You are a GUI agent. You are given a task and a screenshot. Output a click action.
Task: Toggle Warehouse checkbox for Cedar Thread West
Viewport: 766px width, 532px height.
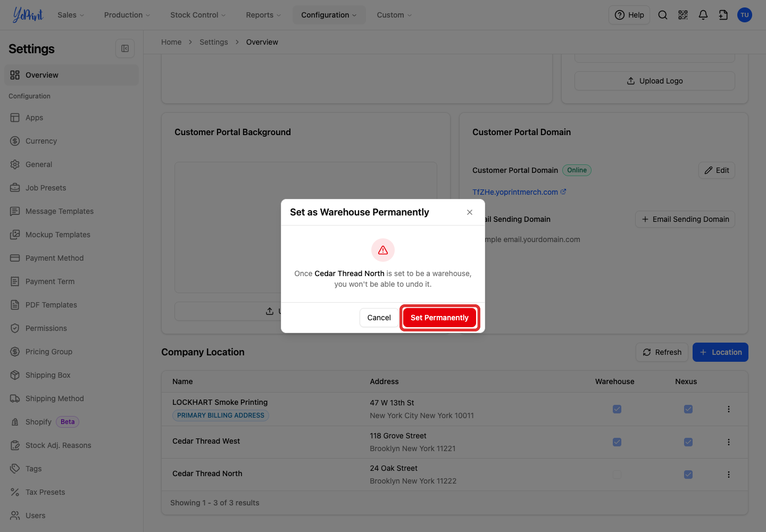click(617, 442)
